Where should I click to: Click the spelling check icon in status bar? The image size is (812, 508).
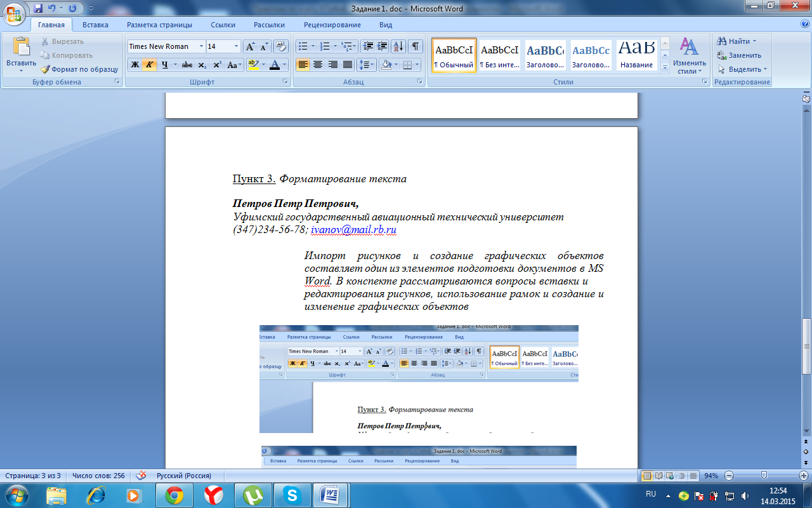[142, 476]
